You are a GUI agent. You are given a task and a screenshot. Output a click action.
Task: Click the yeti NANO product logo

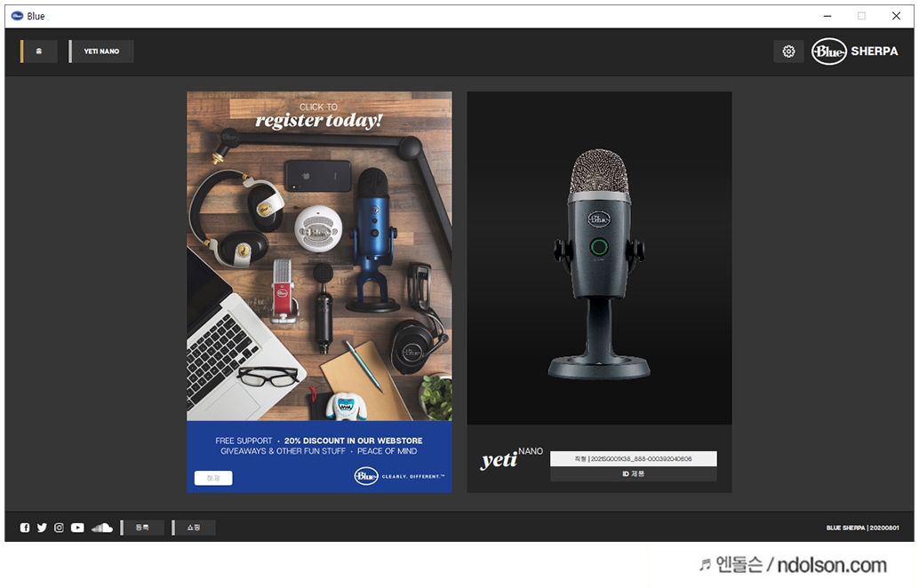point(511,458)
